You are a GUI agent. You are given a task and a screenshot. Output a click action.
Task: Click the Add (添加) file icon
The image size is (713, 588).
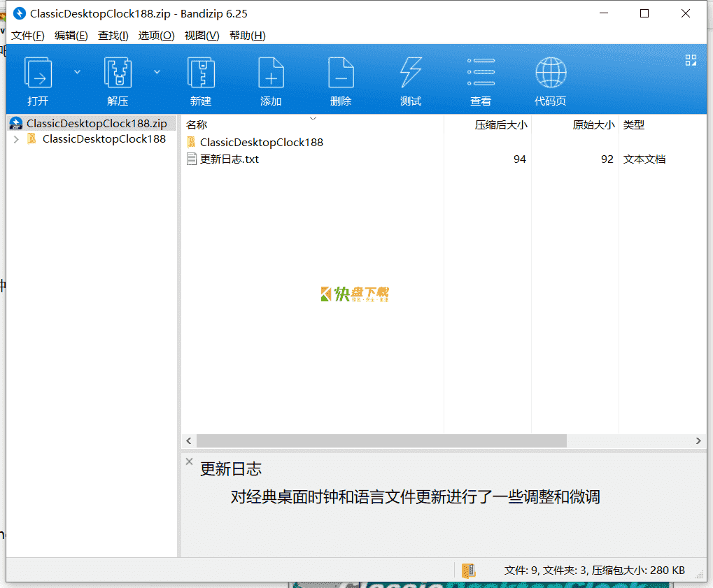[x=271, y=73]
